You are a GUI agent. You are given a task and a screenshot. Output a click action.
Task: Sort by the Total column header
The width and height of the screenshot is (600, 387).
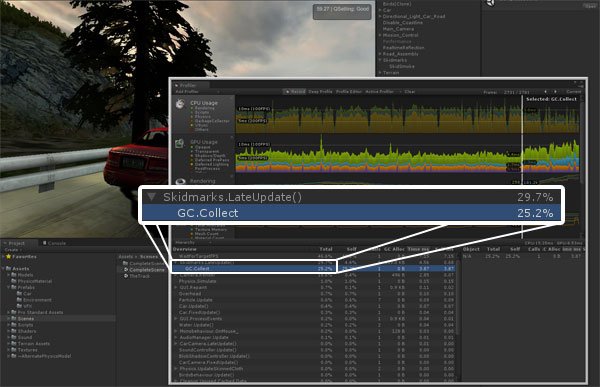pyautogui.click(x=326, y=249)
